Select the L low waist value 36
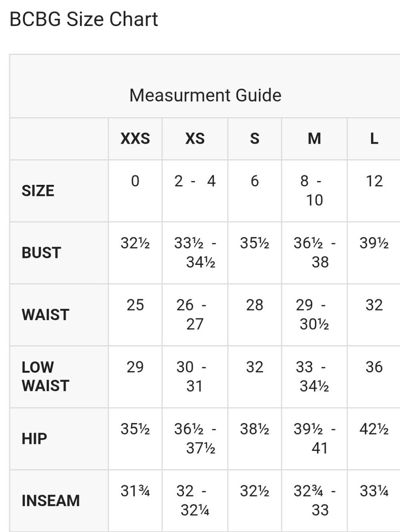400x532 pixels. click(x=374, y=367)
